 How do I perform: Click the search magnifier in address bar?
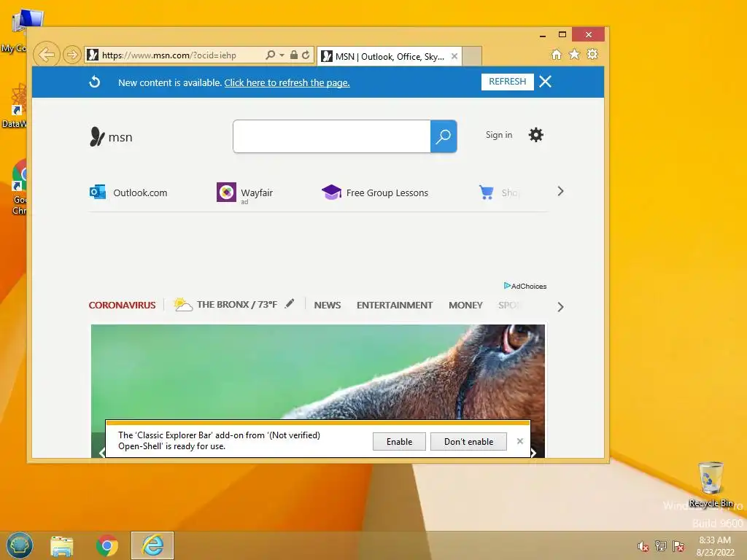click(x=270, y=55)
